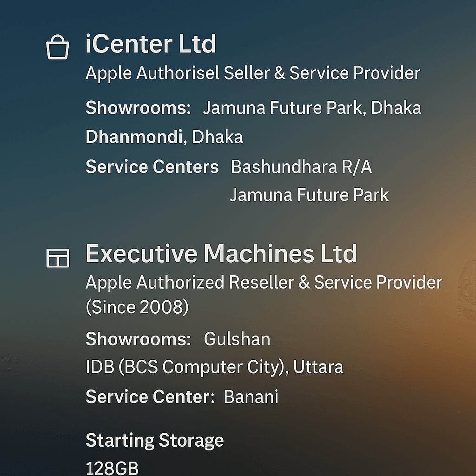Select the Banani service center

tap(251, 397)
